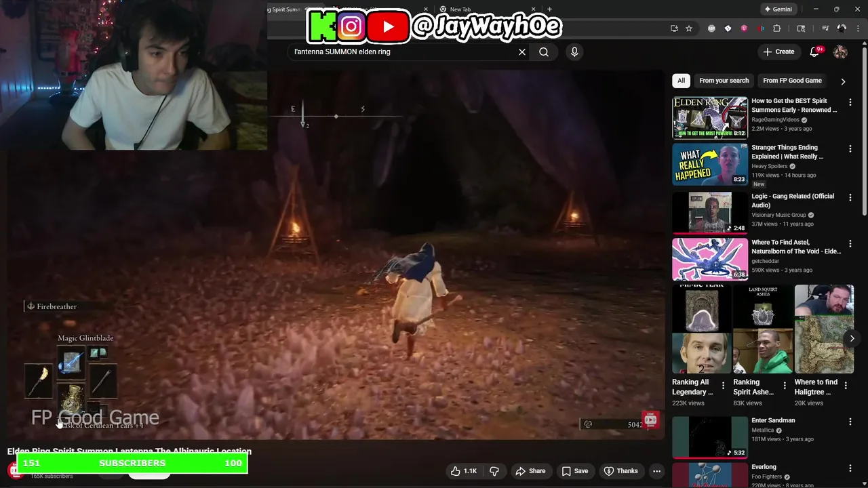Click the Create button

click(x=778, y=52)
